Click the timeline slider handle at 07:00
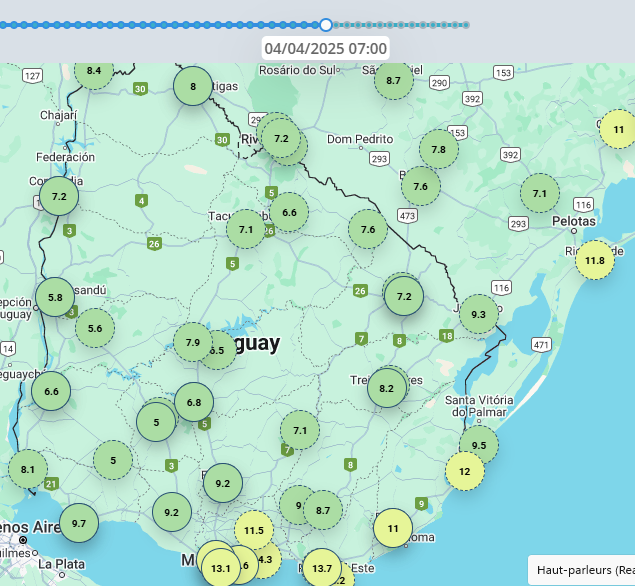The width and height of the screenshot is (635, 586). tap(326, 25)
